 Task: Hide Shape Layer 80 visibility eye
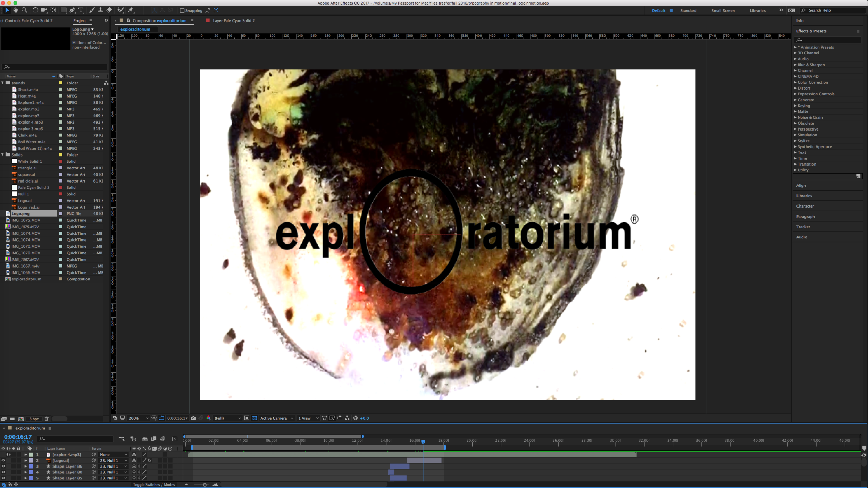coord(3,472)
